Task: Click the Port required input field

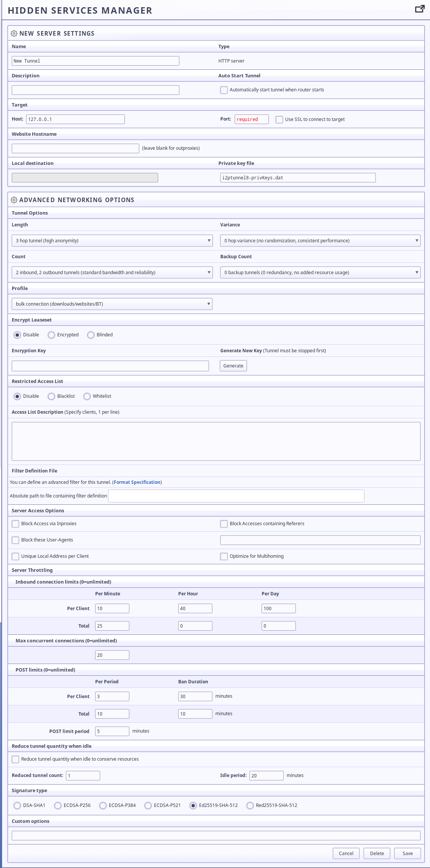Action: [252, 119]
